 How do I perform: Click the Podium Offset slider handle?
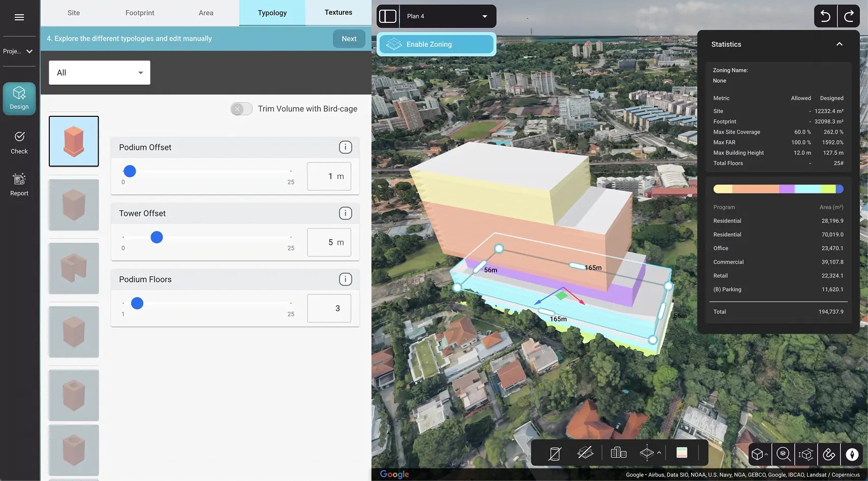(x=130, y=171)
